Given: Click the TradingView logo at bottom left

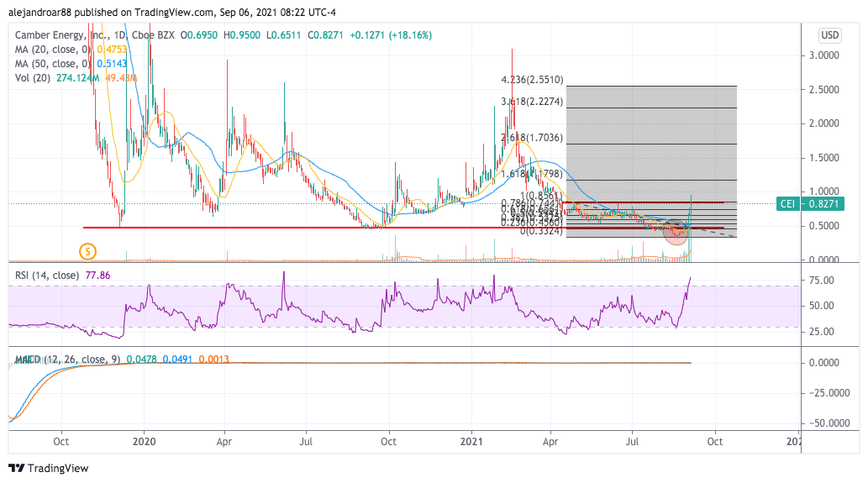Looking at the screenshot, I should click(x=49, y=468).
